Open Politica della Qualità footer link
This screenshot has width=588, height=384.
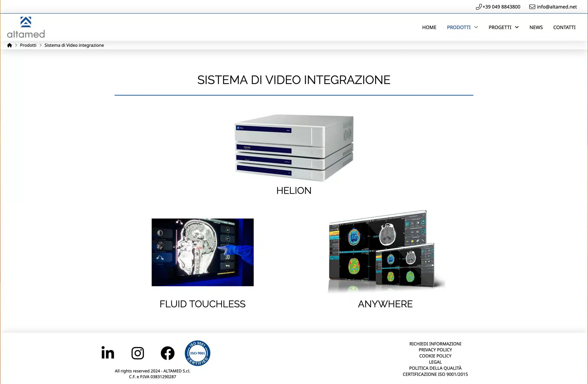(435, 368)
